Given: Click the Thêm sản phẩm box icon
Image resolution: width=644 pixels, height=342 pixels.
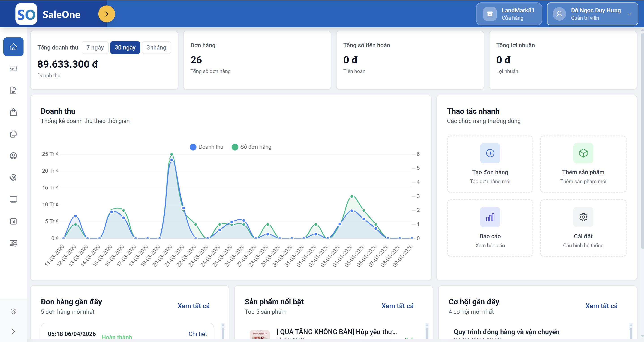Looking at the screenshot, I should tap(583, 153).
